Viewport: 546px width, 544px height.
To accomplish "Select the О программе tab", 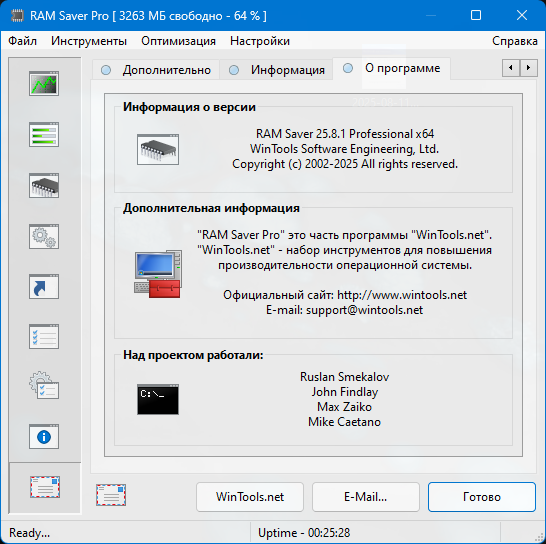I will 392,69.
